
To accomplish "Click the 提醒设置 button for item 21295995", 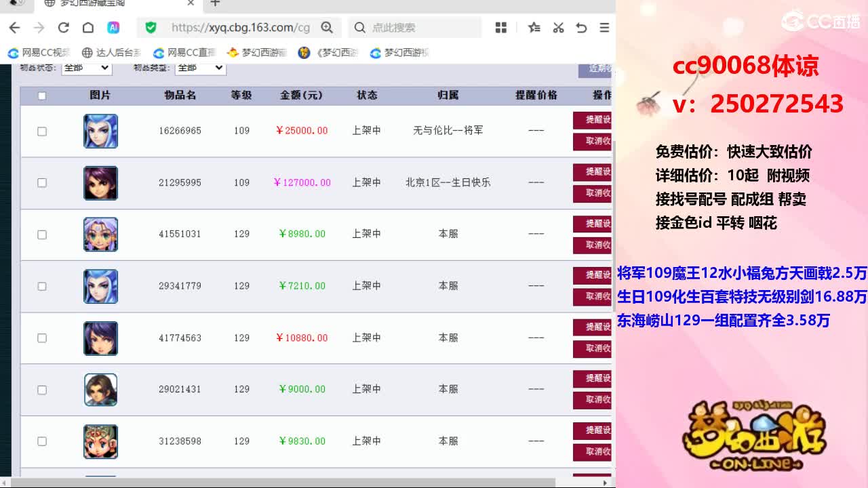I will click(x=593, y=172).
